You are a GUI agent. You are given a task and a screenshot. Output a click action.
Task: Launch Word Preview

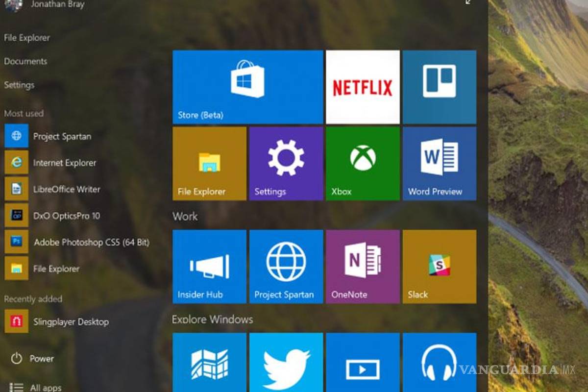(439, 163)
